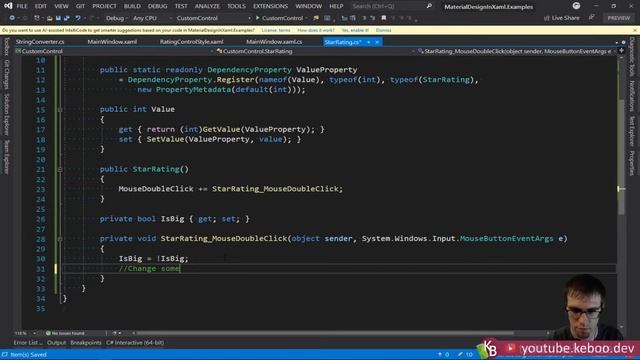
Task: Click the user account avatar icon
Action: tap(576, 6)
